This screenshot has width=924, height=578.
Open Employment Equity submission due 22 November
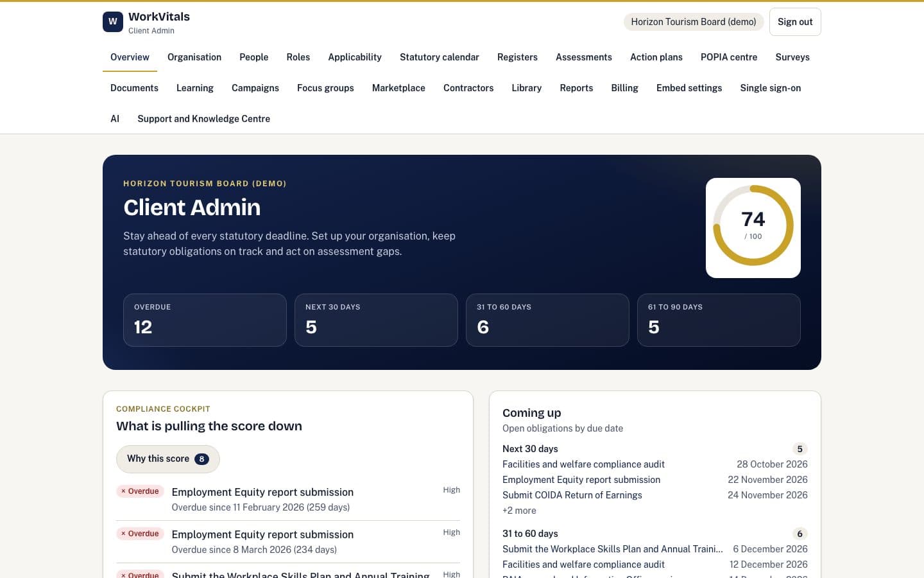click(655, 480)
